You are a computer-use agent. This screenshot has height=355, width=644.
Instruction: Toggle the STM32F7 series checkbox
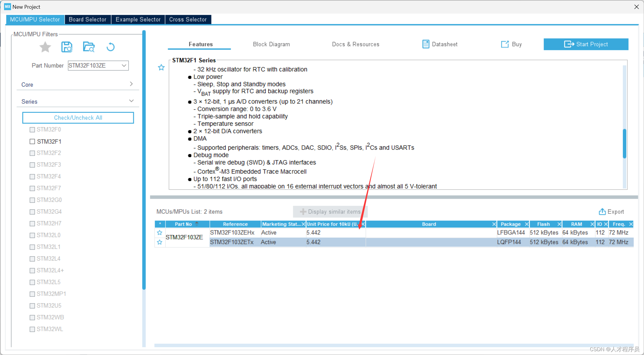click(x=32, y=188)
